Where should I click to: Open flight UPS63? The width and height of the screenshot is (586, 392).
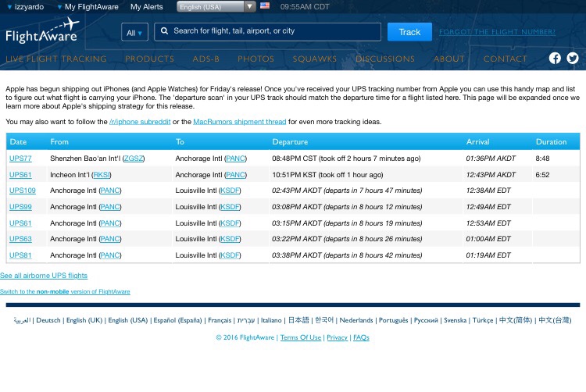coord(20,239)
